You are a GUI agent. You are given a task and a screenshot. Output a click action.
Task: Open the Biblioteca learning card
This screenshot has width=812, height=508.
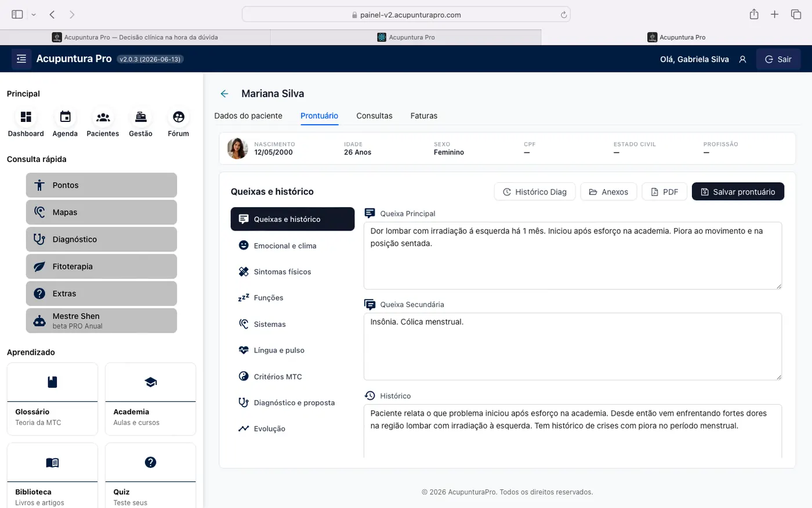click(52, 475)
